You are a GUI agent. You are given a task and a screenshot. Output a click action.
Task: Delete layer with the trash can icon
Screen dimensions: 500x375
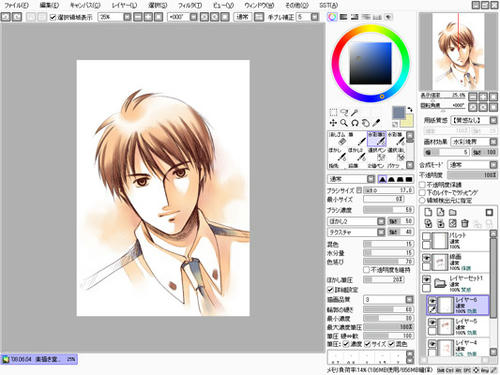(465, 223)
